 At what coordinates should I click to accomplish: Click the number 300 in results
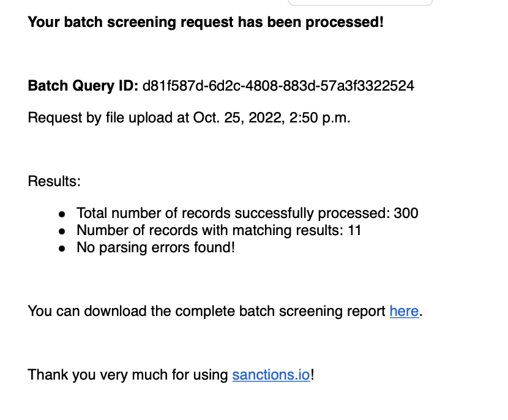tap(406, 213)
